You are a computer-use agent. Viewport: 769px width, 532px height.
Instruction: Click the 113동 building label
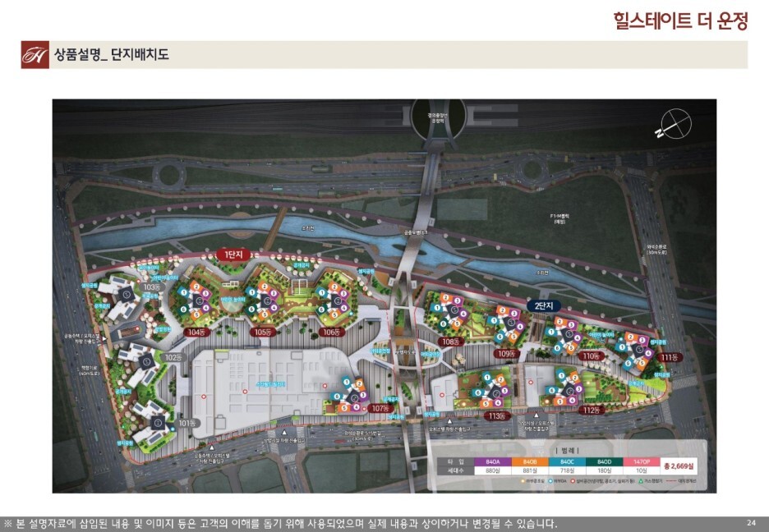(x=497, y=416)
